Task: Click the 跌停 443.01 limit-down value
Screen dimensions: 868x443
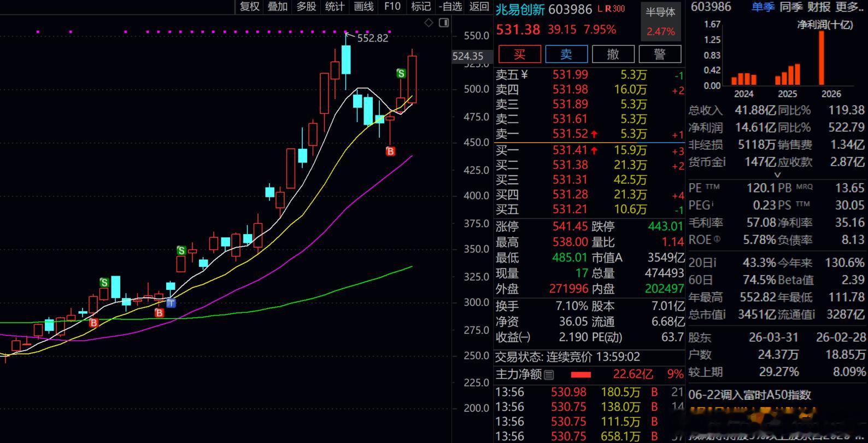Action: pyautogui.click(x=665, y=226)
